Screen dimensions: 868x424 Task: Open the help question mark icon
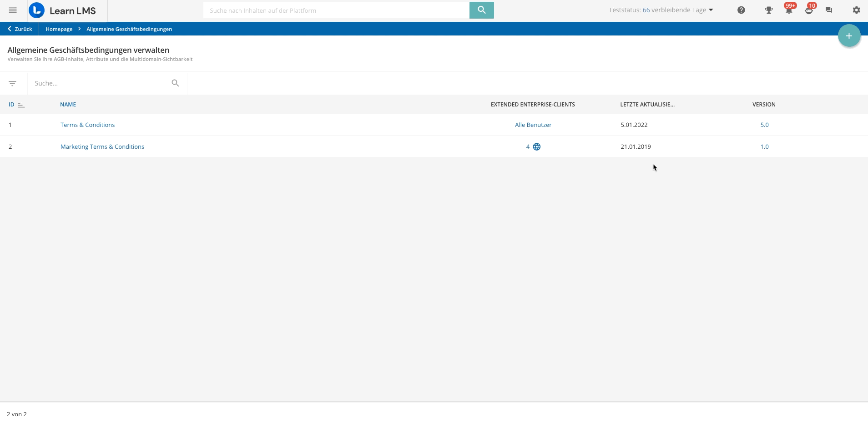point(741,10)
